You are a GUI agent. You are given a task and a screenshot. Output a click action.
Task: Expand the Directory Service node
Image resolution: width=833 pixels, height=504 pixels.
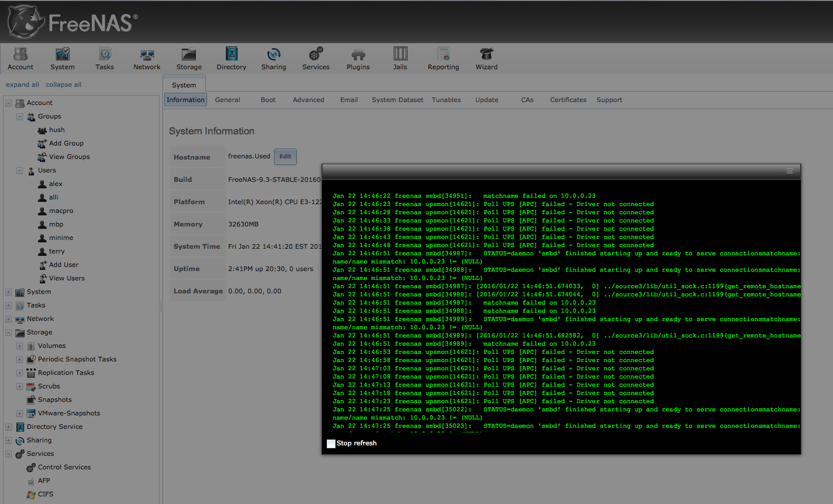(8, 427)
